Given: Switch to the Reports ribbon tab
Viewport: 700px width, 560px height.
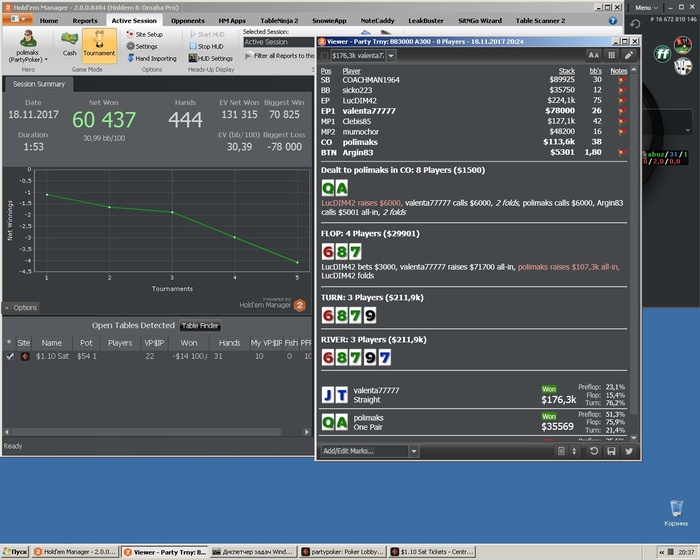Looking at the screenshot, I should click(85, 21).
